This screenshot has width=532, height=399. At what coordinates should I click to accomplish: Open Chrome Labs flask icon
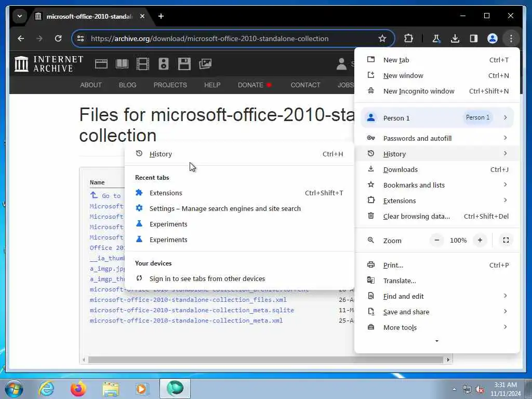pos(436,38)
